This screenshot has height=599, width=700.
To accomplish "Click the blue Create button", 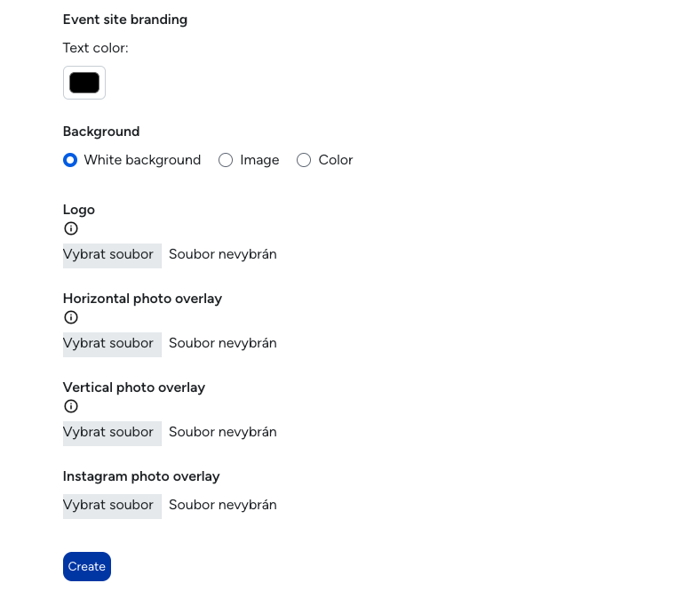I will coord(87,566).
